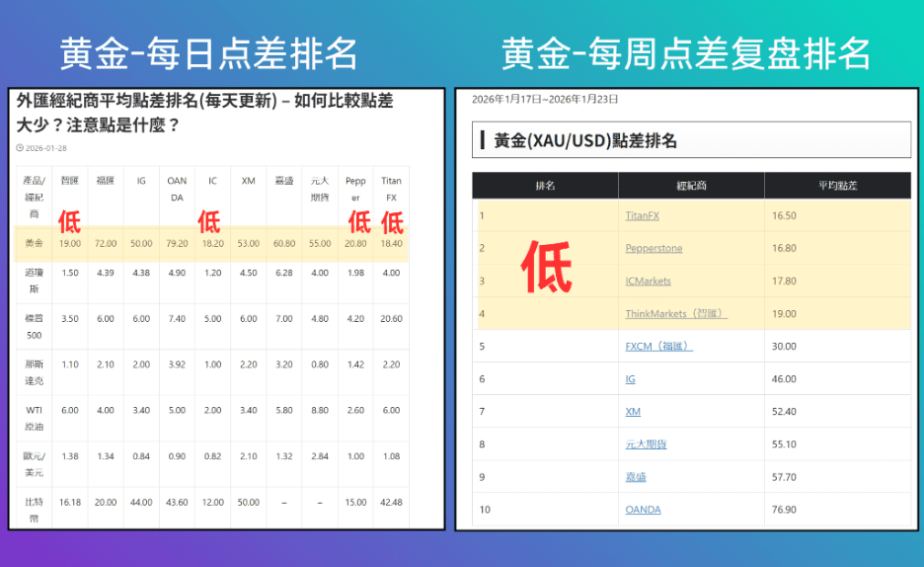Click the clock icon beside the 2026-01-28 date
The width and height of the screenshot is (924, 567).
(x=21, y=148)
